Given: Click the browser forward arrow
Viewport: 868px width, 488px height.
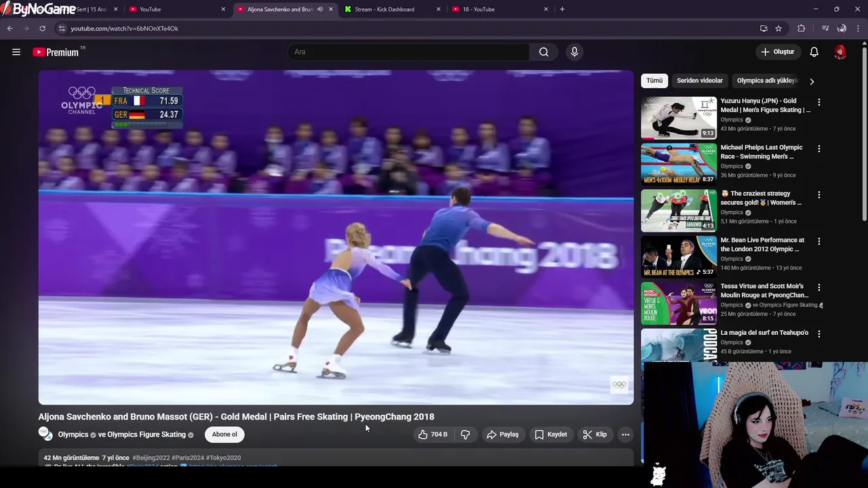Looking at the screenshot, I should point(26,28).
